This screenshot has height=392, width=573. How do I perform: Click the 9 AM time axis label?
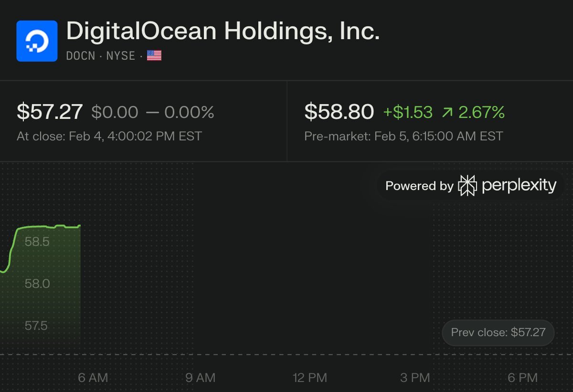pos(201,378)
